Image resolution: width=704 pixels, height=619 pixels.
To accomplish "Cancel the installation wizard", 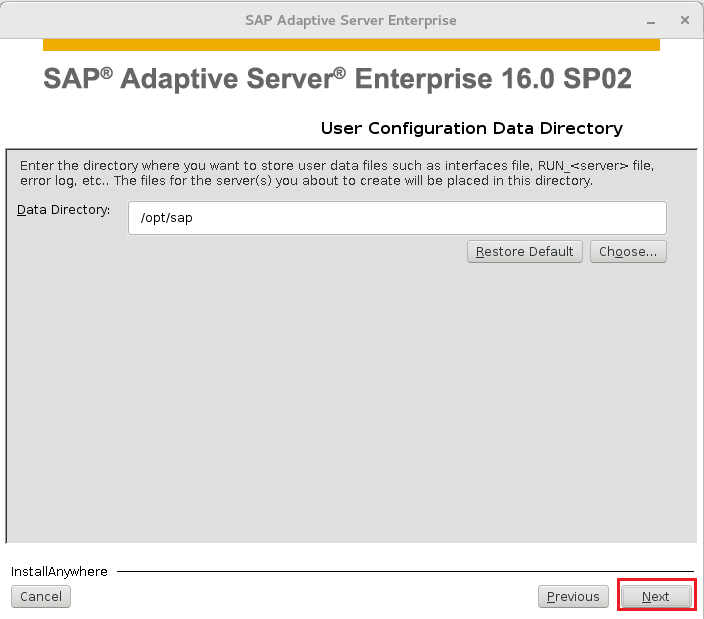I will click(41, 596).
